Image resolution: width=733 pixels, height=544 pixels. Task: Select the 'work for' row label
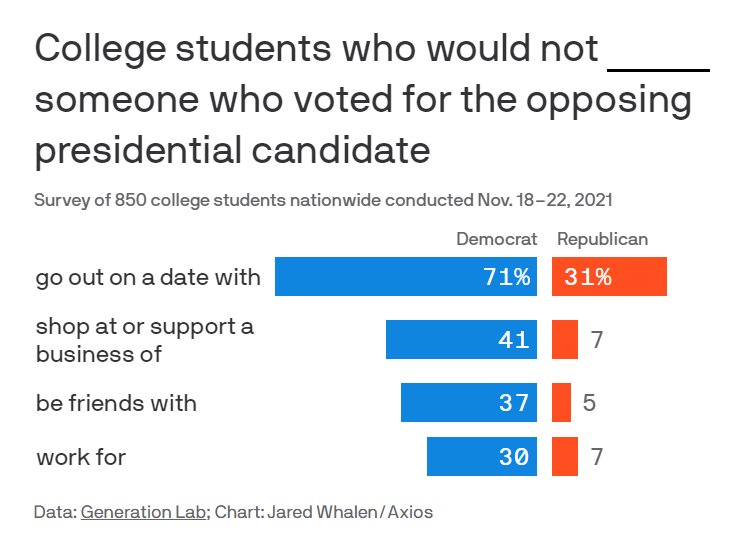click(x=81, y=458)
